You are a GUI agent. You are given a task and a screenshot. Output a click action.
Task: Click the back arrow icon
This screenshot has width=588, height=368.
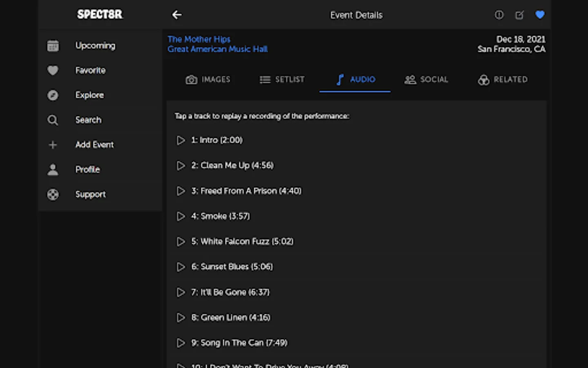pos(177,15)
